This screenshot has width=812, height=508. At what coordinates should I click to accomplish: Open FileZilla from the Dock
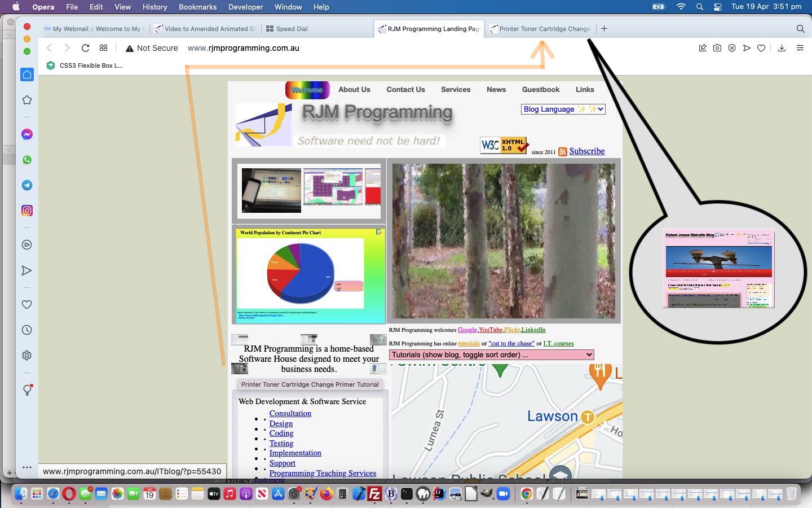[374, 494]
